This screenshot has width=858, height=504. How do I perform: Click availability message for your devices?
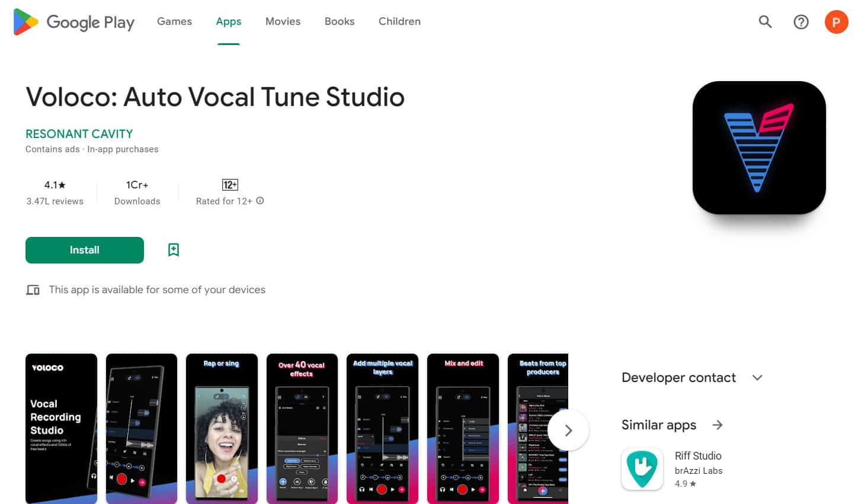pyautogui.click(x=157, y=290)
